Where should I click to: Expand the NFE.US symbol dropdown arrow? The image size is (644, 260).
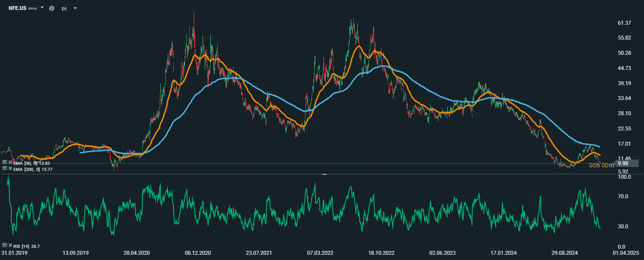(x=42, y=8)
